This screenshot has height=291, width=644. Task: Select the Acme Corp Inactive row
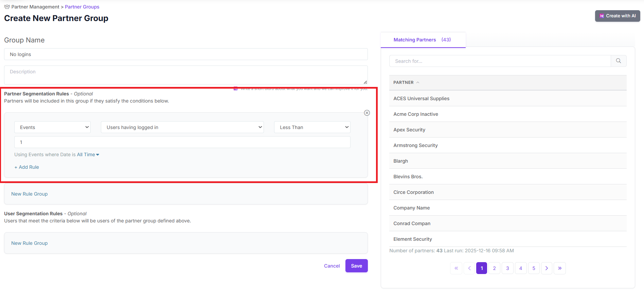(508, 114)
